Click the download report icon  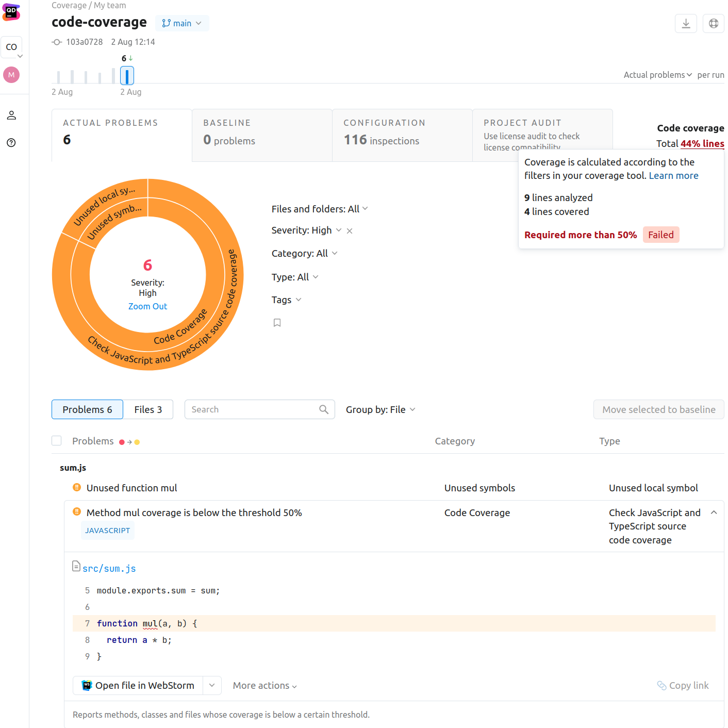[686, 23]
